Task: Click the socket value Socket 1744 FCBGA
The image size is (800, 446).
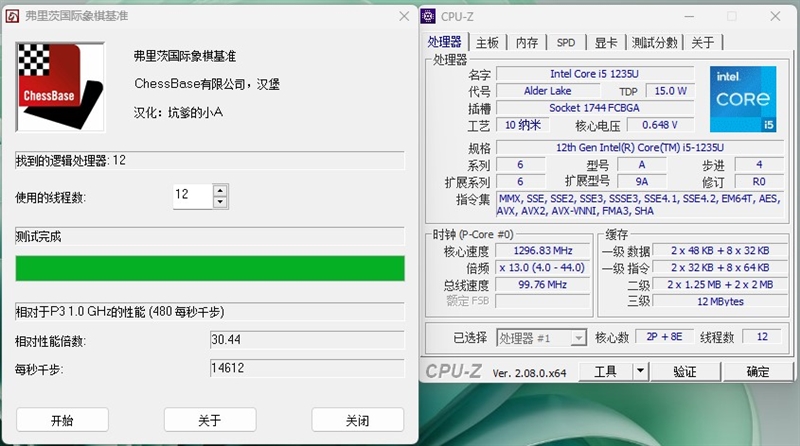Action: pos(595,108)
